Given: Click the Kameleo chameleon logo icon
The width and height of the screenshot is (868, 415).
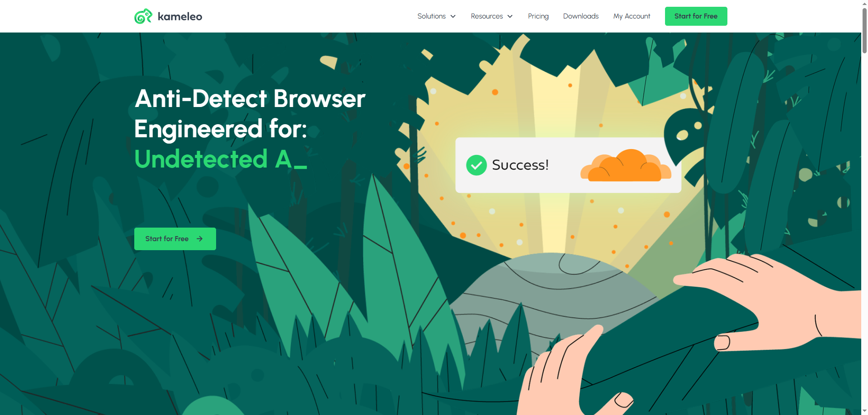Looking at the screenshot, I should tap(143, 16).
